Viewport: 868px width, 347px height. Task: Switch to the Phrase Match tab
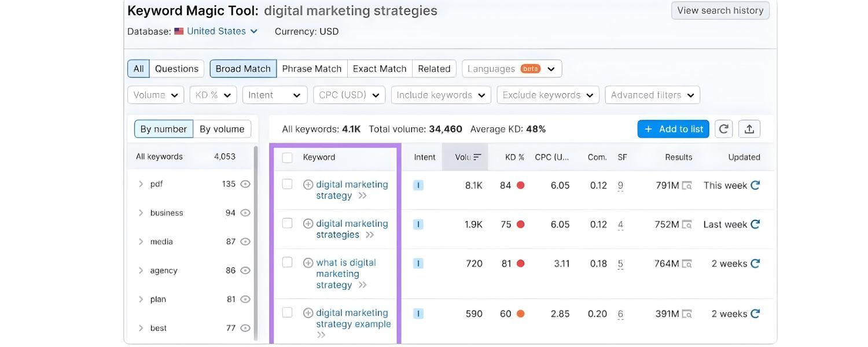[312, 68]
